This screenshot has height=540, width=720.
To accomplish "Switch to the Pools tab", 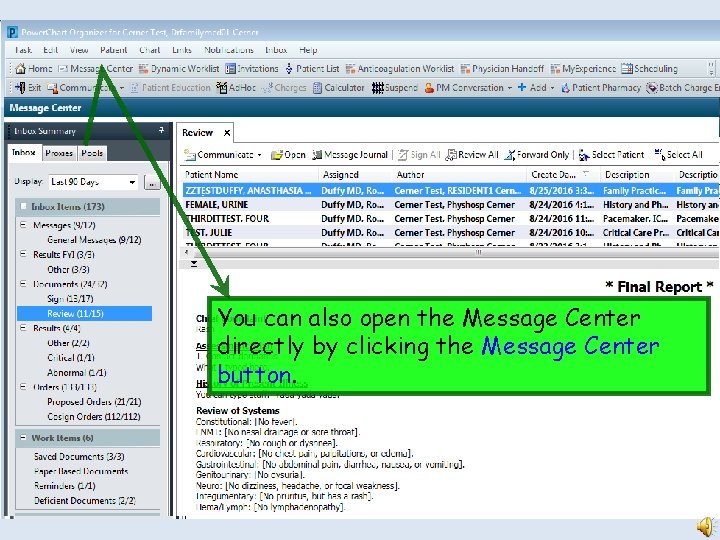I will [92, 153].
